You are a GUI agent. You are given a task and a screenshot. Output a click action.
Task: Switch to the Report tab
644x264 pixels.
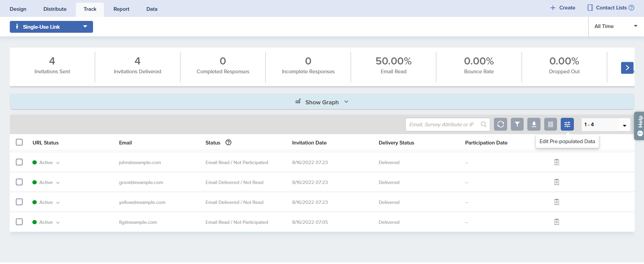coord(121,9)
